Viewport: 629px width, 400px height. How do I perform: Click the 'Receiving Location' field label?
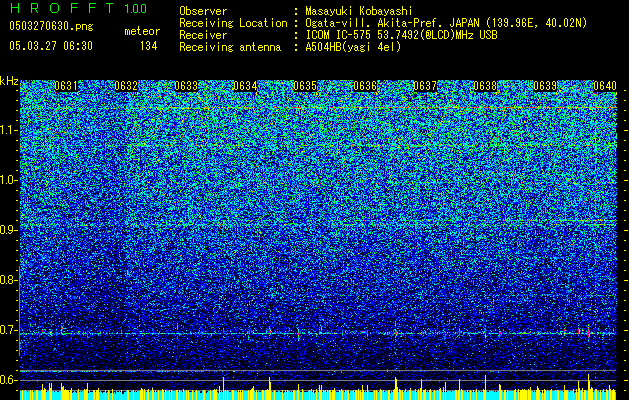(x=233, y=23)
